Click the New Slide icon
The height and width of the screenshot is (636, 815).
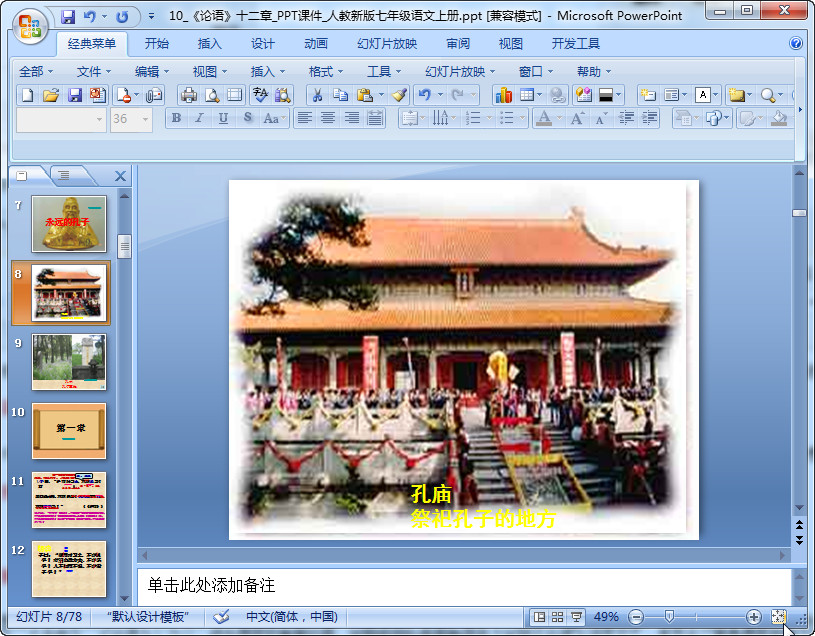pos(648,95)
